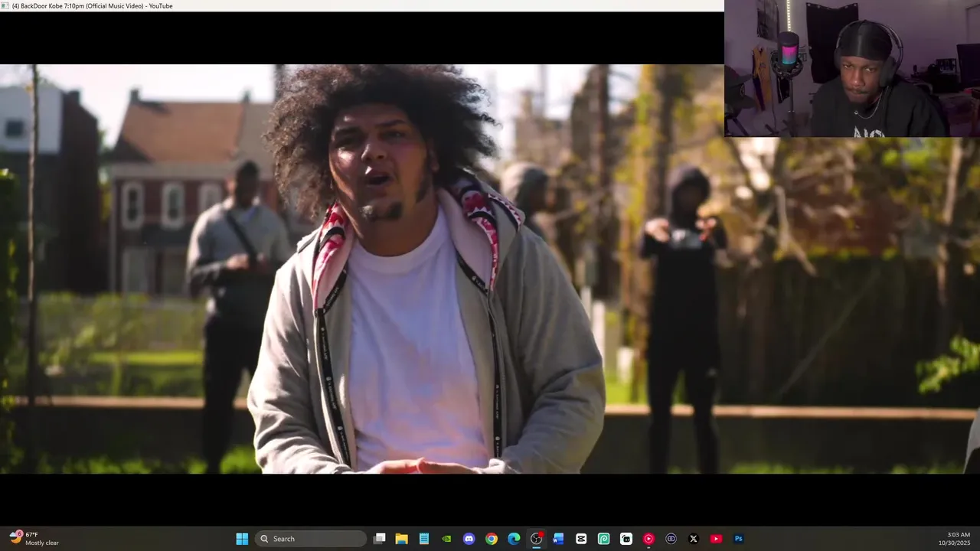The image size is (980, 551).
Task: Open X app from taskbar
Action: [694, 539]
